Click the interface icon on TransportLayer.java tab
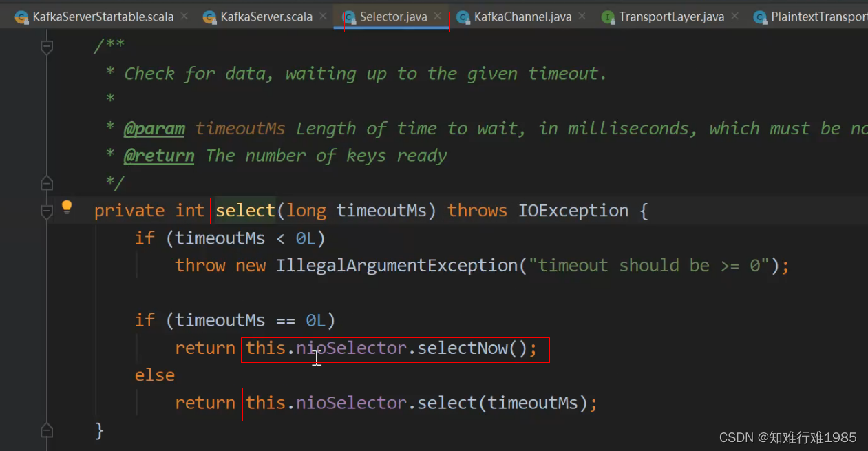This screenshot has width=868, height=451. click(608, 17)
